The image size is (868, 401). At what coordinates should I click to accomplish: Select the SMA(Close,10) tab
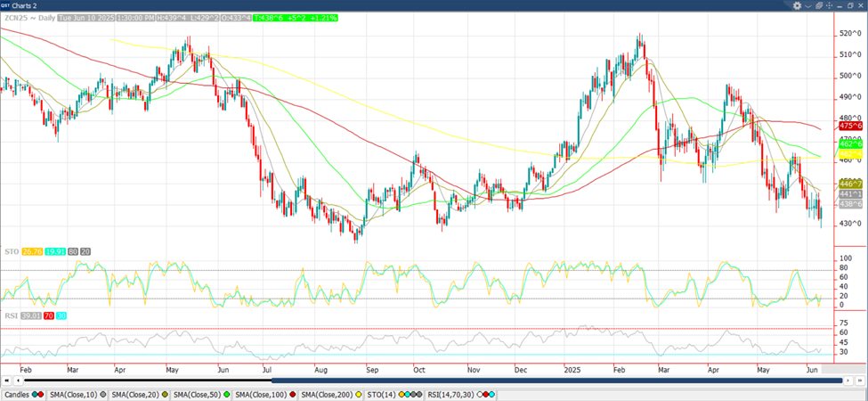pyautogui.click(x=73, y=393)
